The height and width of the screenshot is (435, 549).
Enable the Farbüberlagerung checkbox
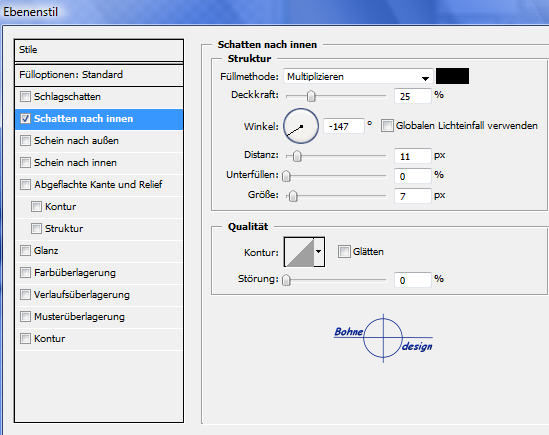tap(25, 272)
